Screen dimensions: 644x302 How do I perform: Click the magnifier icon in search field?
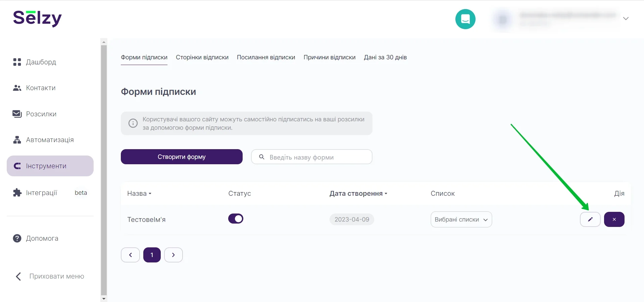pyautogui.click(x=262, y=157)
